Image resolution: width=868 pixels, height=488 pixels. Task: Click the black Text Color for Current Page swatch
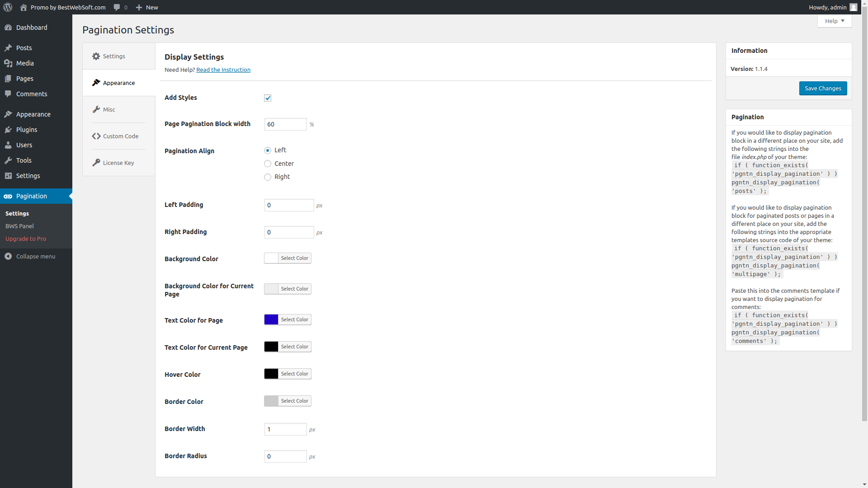(x=271, y=347)
